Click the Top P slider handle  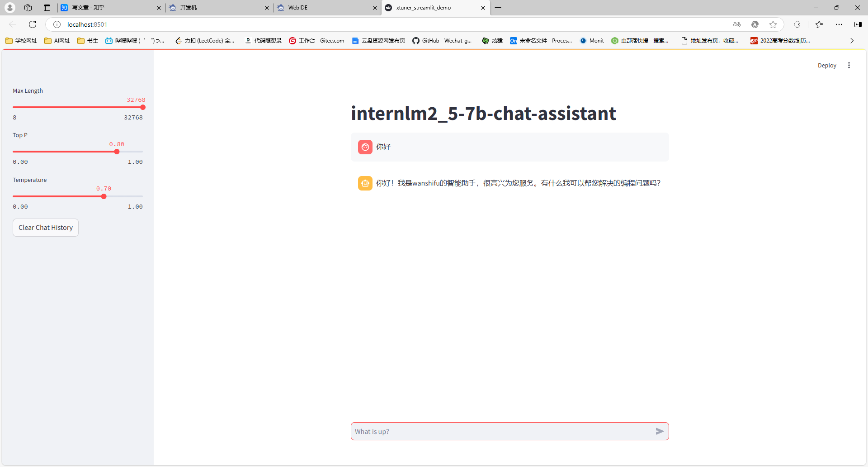(117, 152)
